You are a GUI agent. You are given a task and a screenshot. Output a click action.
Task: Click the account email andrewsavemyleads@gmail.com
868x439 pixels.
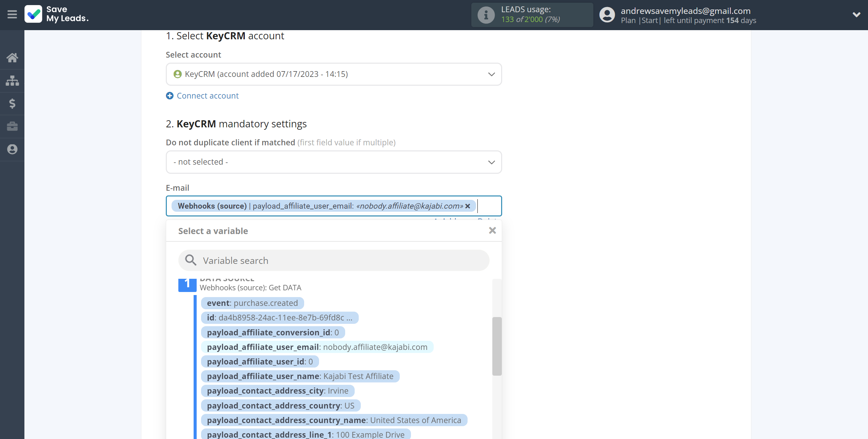pyautogui.click(x=686, y=11)
